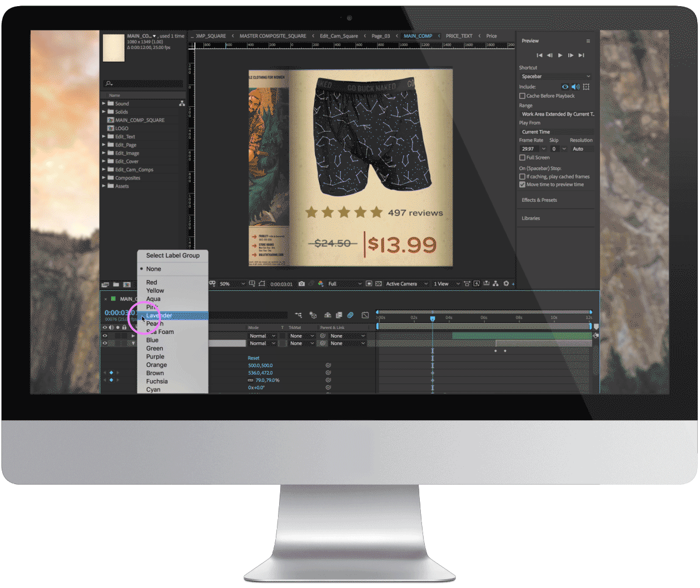Enable frame blending icon in timeline
Screen dimensions: 700x588
(339, 315)
